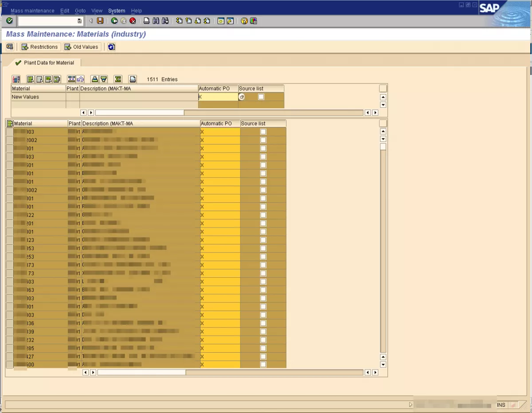Image resolution: width=532 pixels, height=413 pixels.
Task: Open column configuration button of New Values table
Action: point(383,88)
